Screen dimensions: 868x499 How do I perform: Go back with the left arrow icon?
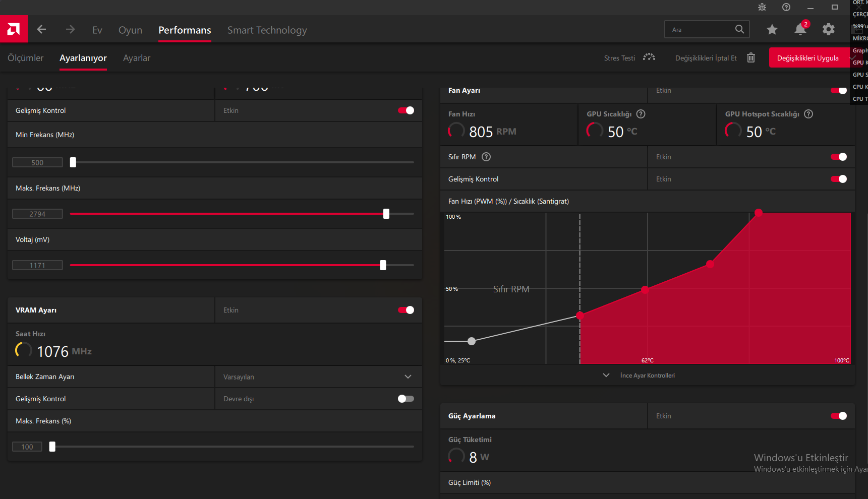[41, 30]
